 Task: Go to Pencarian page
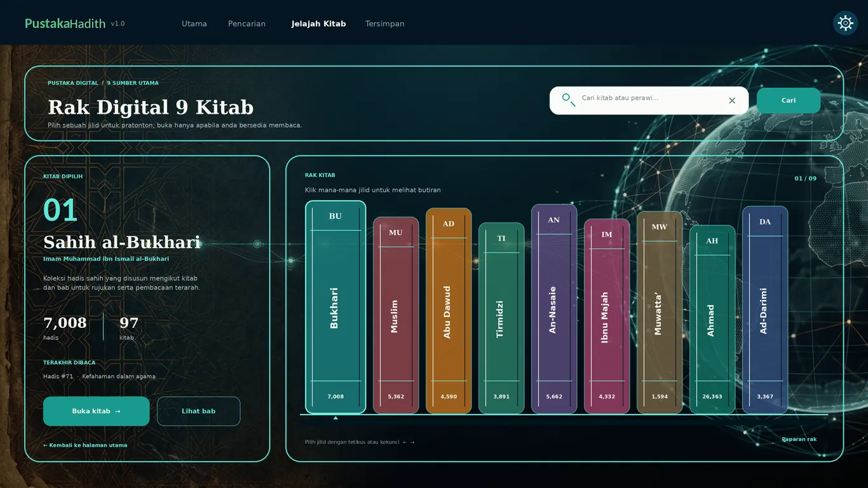(247, 24)
